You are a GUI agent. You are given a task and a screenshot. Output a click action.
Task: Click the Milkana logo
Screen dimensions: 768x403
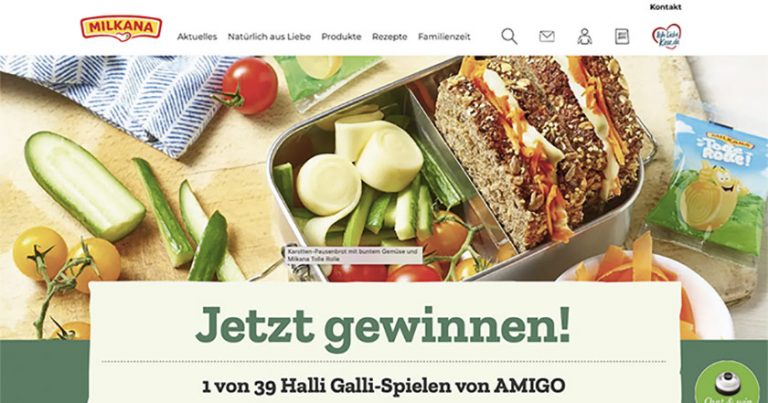(121, 28)
